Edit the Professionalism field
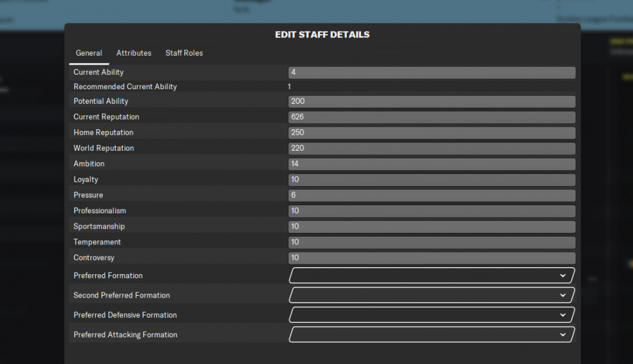The height and width of the screenshot is (364, 633). click(432, 211)
